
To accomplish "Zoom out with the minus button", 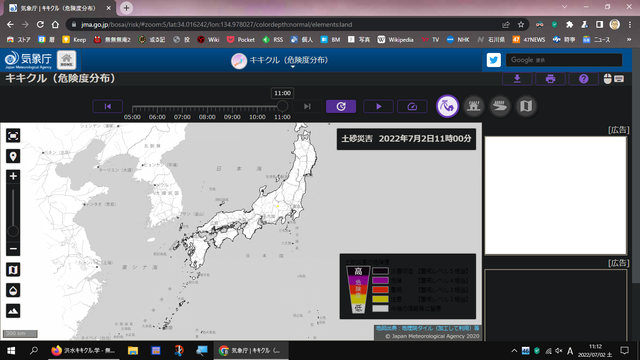I will coord(13,249).
